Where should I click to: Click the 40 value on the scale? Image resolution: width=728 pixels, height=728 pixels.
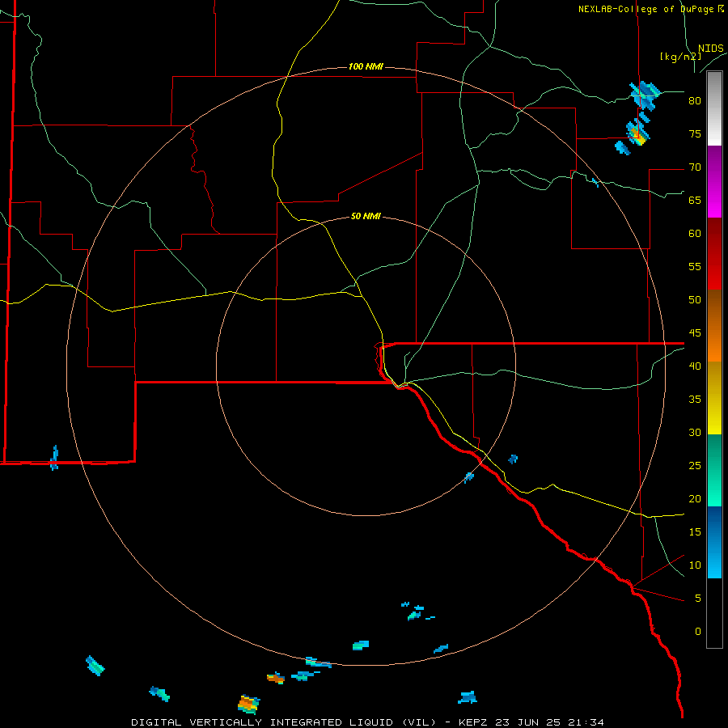pyautogui.click(x=695, y=366)
